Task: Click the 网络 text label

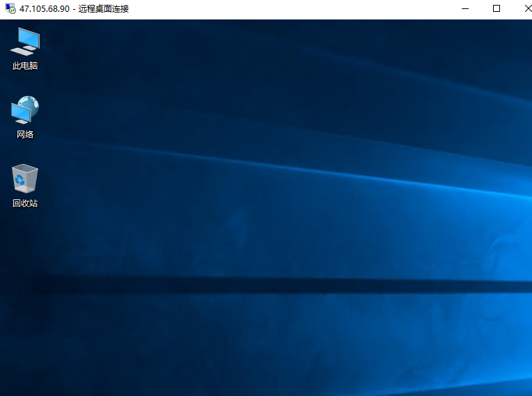Action: click(x=24, y=135)
